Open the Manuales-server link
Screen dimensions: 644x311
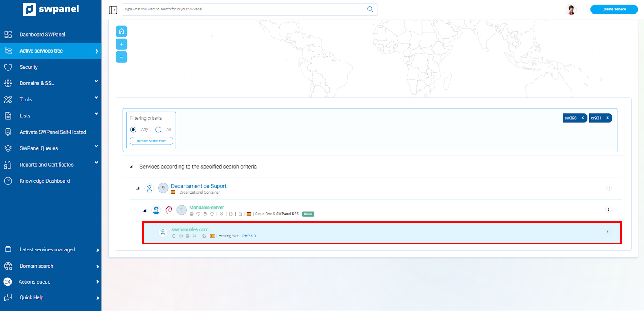[x=206, y=208]
